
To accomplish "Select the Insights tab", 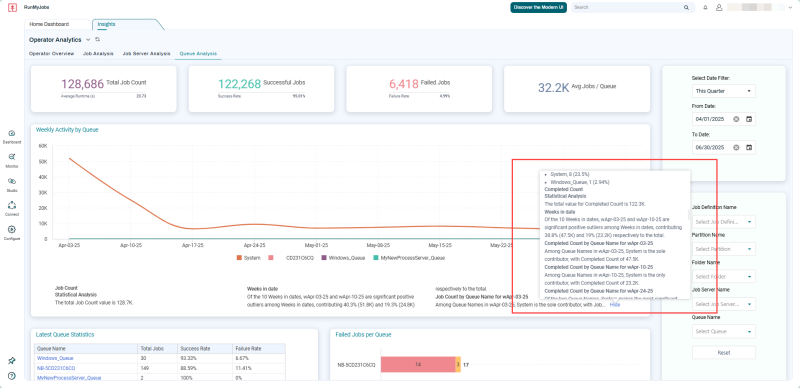I will [106, 24].
